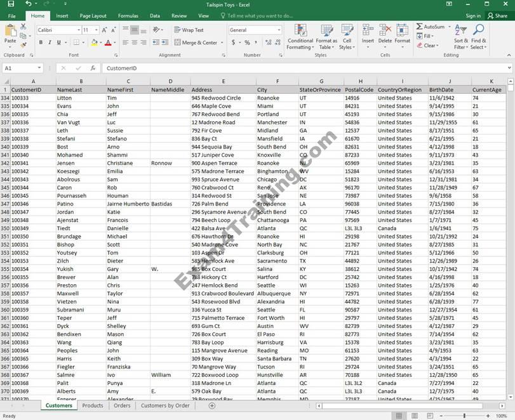Open Cell Styles gallery
Screen dimensions: 515x420
coord(347,37)
